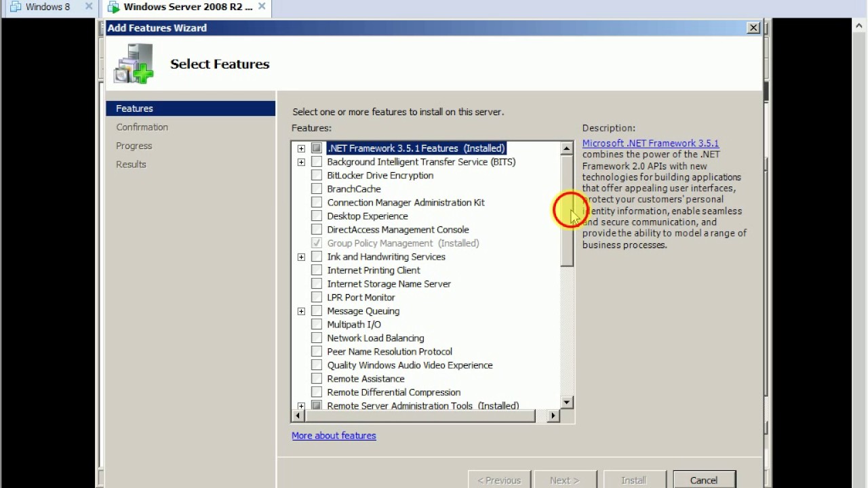868x488 pixels.
Task: Select the .NET Framework 3.5.1 Features row
Action: (416, 148)
